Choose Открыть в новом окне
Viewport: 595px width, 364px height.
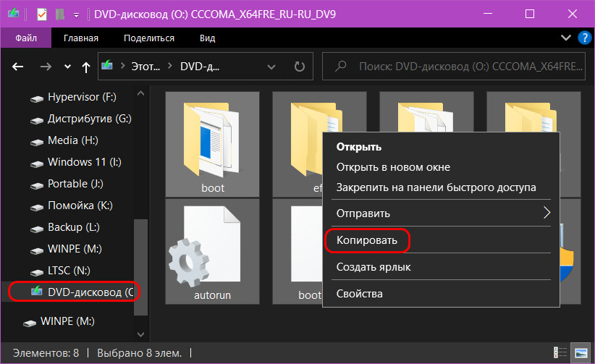pyautogui.click(x=393, y=167)
